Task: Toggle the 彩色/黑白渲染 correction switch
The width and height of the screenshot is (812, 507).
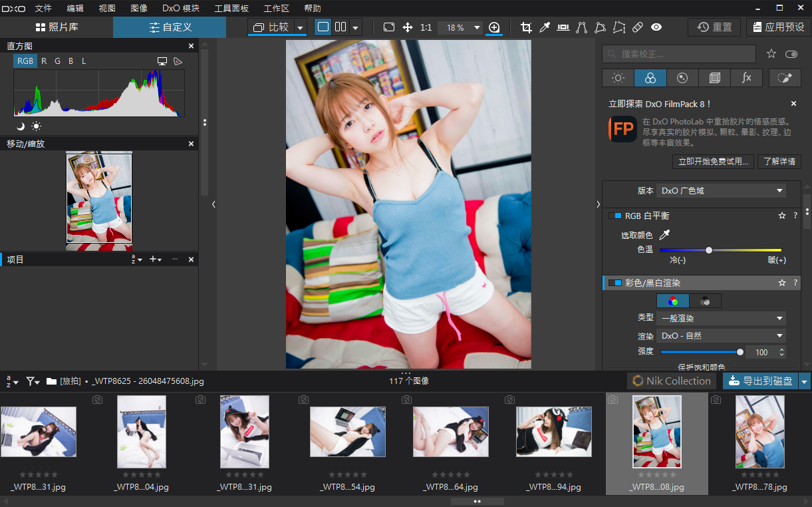Action: (614, 283)
